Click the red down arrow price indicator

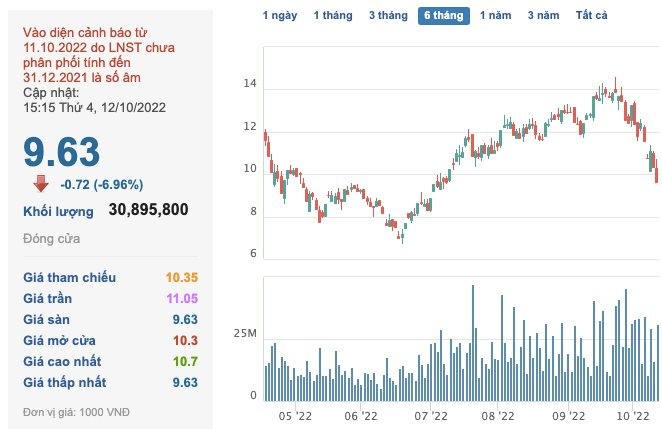pos(41,183)
